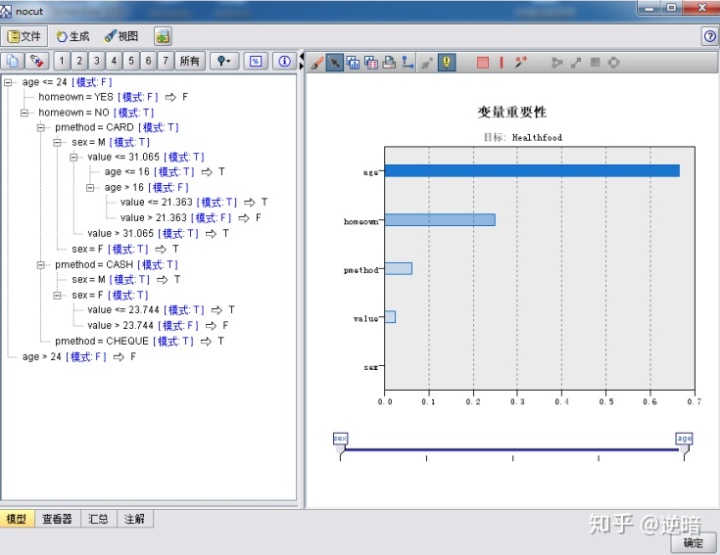Click the axis layout icon

pos(407,62)
